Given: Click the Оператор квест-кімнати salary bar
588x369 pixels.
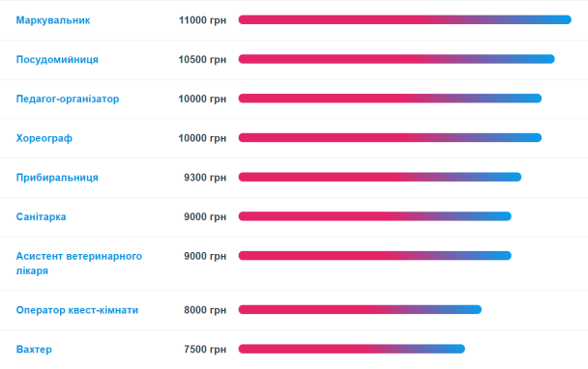Looking at the screenshot, I should (x=360, y=309).
